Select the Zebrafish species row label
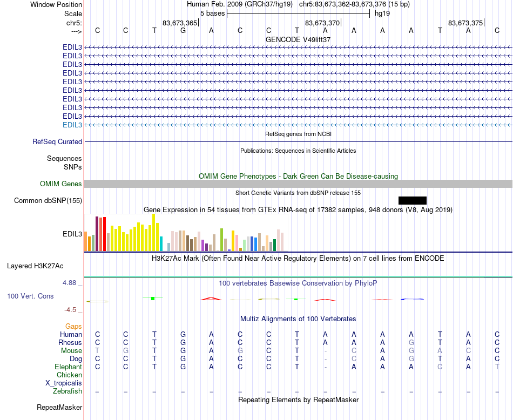513x420 pixels. (x=67, y=391)
